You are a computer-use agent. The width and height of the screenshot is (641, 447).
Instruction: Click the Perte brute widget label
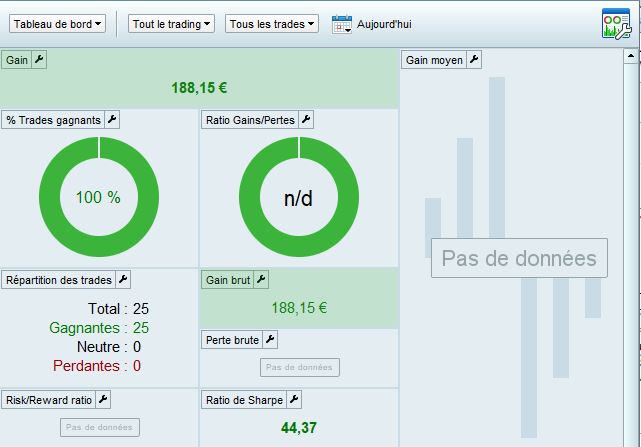point(232,340)
